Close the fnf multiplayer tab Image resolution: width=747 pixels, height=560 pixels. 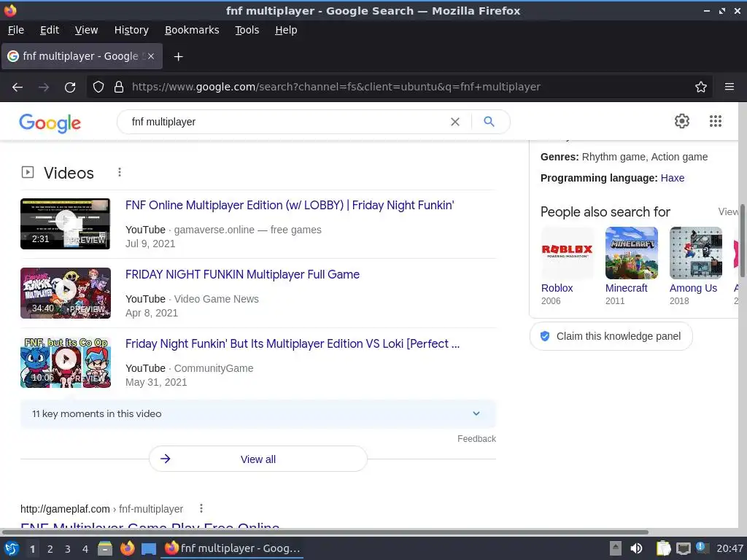(x=150, y=56)
